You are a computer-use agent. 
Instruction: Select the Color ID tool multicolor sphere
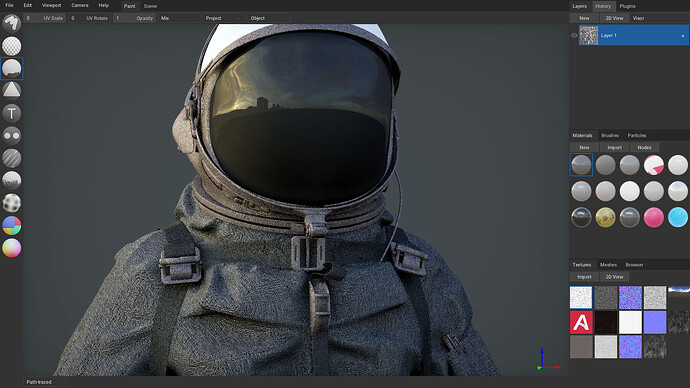tap(11, 225)
